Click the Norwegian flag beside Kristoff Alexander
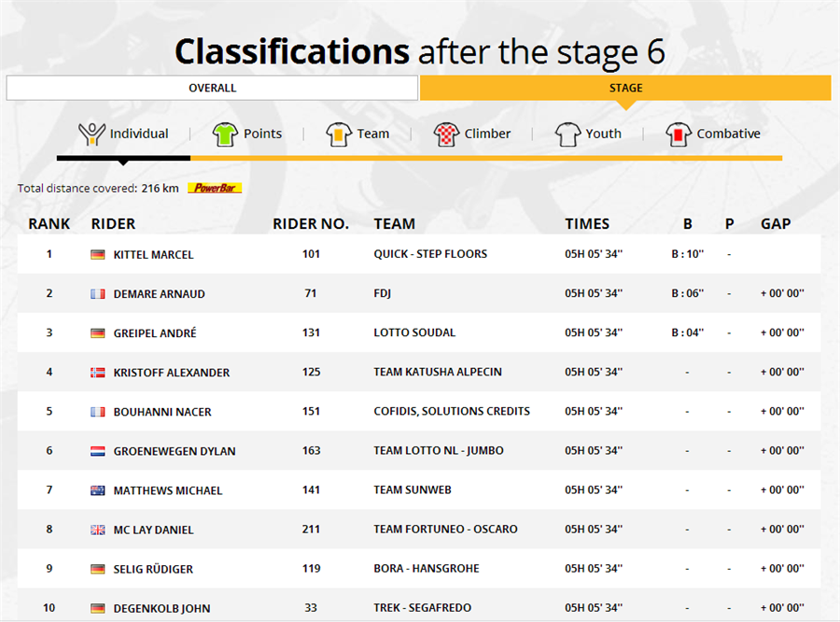Image resolution: width=840 pixels, height=622 pixels. [x=97, y=372]
